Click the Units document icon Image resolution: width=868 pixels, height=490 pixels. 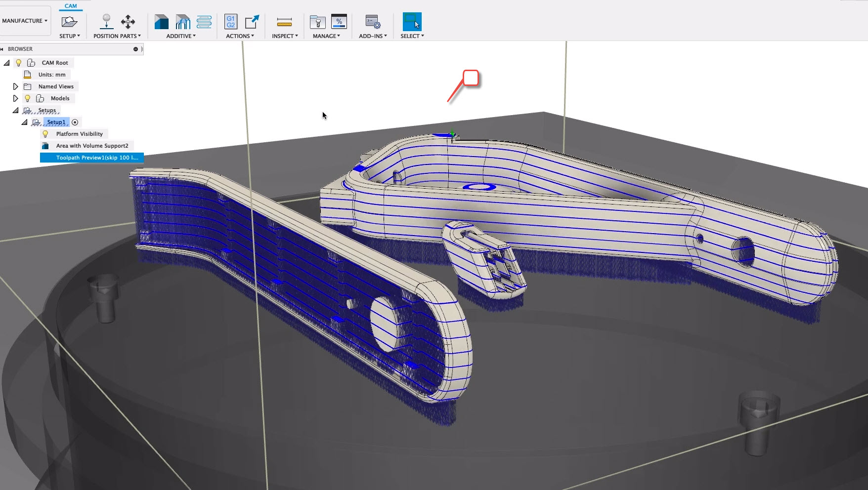coord(28,75)
